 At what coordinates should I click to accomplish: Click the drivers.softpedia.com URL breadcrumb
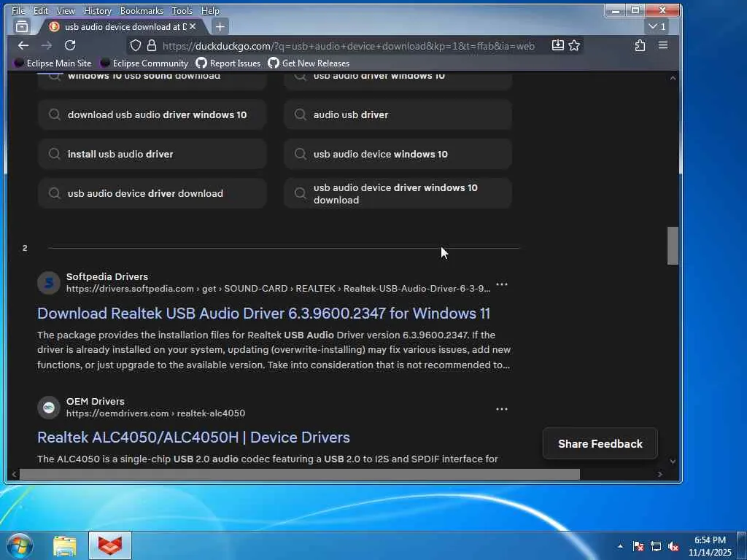[x=278, y=289]
